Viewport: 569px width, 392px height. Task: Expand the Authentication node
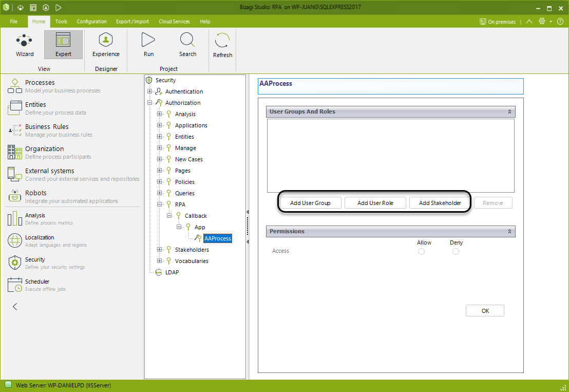click(x=149, y=91)
